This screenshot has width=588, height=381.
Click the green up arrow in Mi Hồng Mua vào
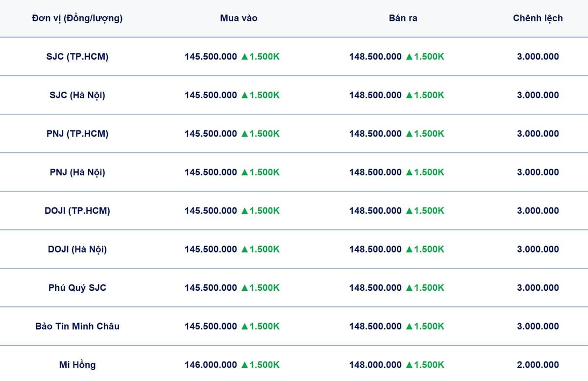point(245,365)
